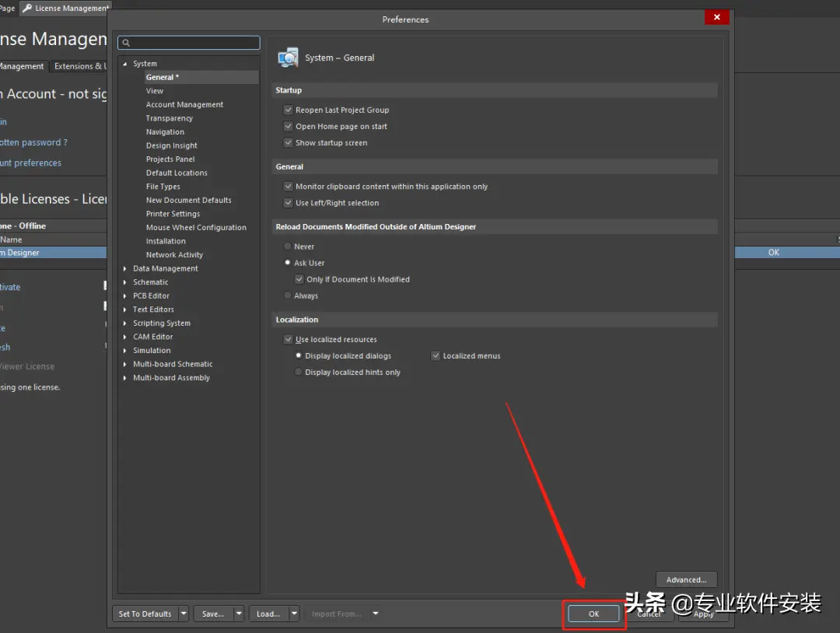Expand the Schematic preferences node
The height and width of the screenshot is (633, 840).
[124, 282]
